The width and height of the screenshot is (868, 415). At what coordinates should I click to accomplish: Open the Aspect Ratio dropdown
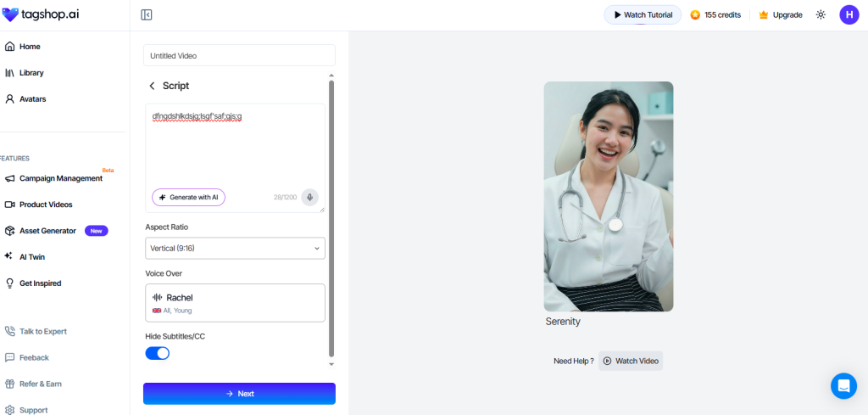tap(235, 248)
